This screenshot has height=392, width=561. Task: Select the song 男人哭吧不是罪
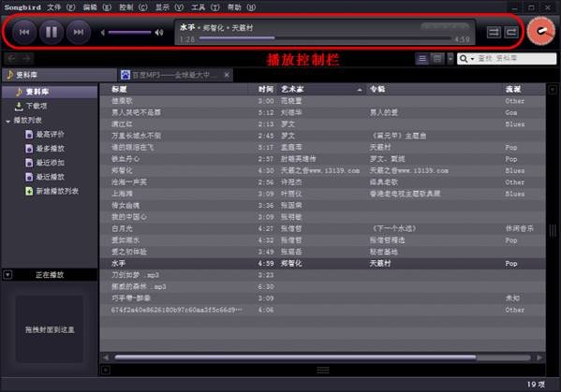coord(323,112)
